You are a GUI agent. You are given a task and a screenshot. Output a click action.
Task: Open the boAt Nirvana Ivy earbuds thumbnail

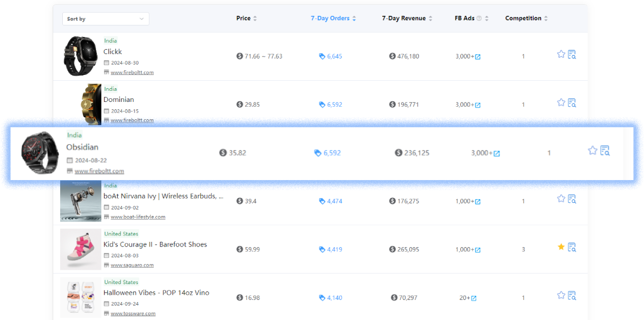[81, 201]
